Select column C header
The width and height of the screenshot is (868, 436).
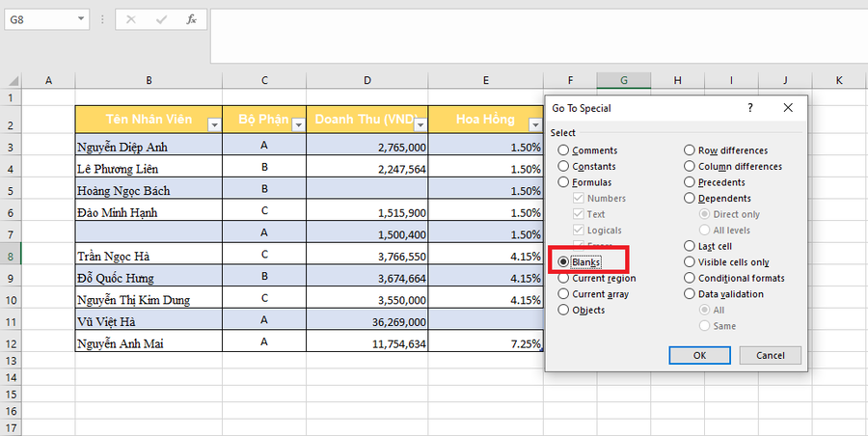pos(264,81)
